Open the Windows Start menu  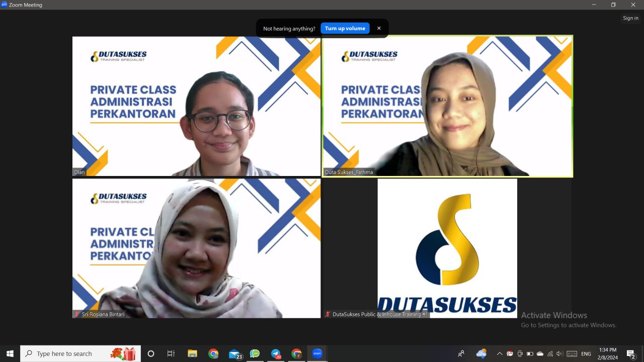click(10, 353)
